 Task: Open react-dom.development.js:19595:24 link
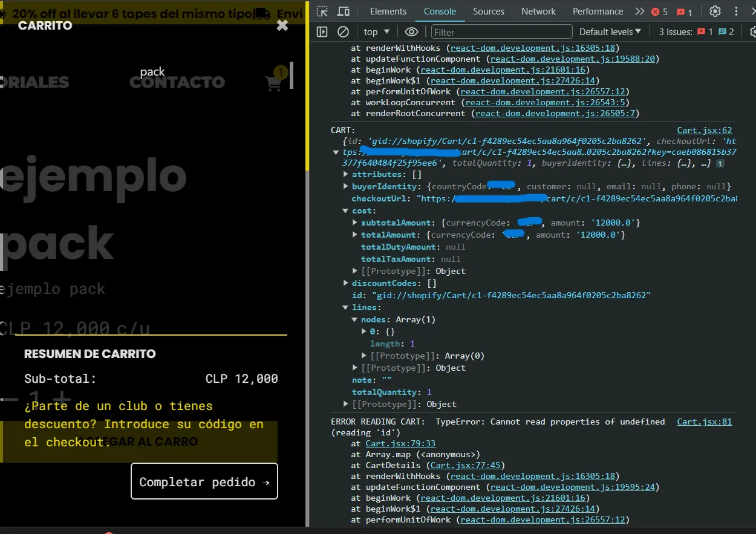[573, 487]
